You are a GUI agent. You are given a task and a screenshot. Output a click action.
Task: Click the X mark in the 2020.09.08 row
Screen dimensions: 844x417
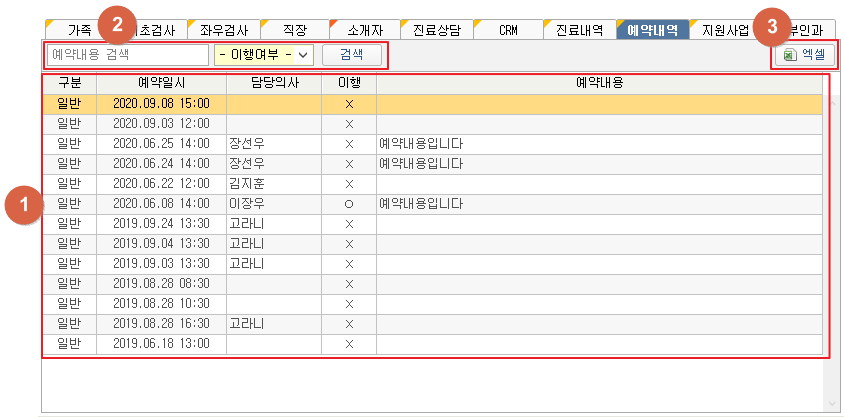click(x=349, y=103)
